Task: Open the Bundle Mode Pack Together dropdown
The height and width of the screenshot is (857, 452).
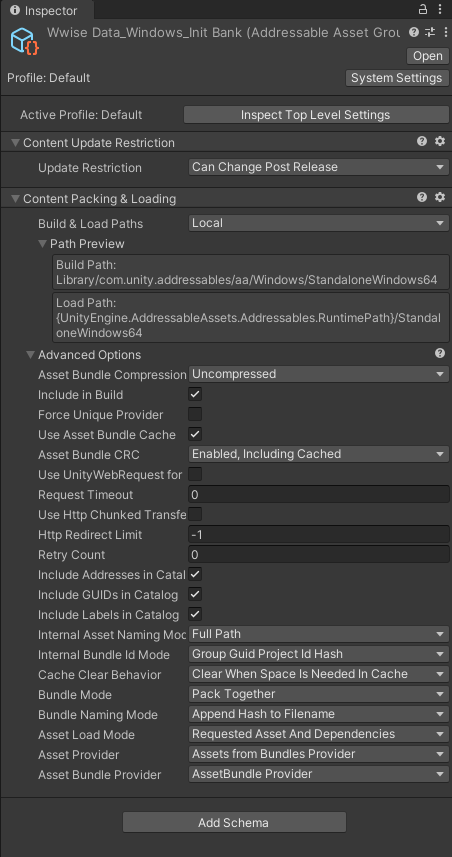Action: click(x=319, y=694)
